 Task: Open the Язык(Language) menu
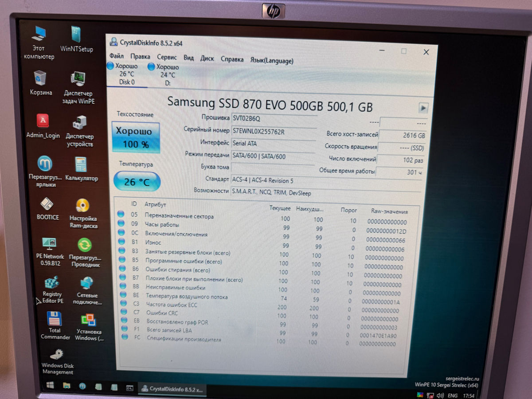[x=271, y=60]
